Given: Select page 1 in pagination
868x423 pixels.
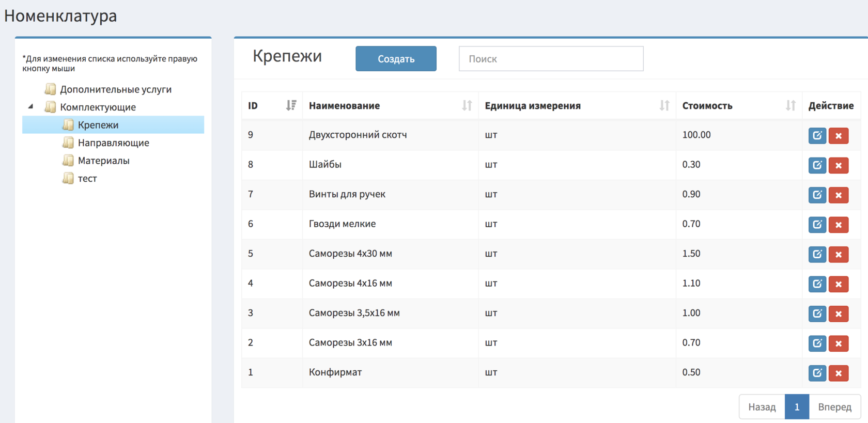Looking at the screenshot, I should [797, 407].
